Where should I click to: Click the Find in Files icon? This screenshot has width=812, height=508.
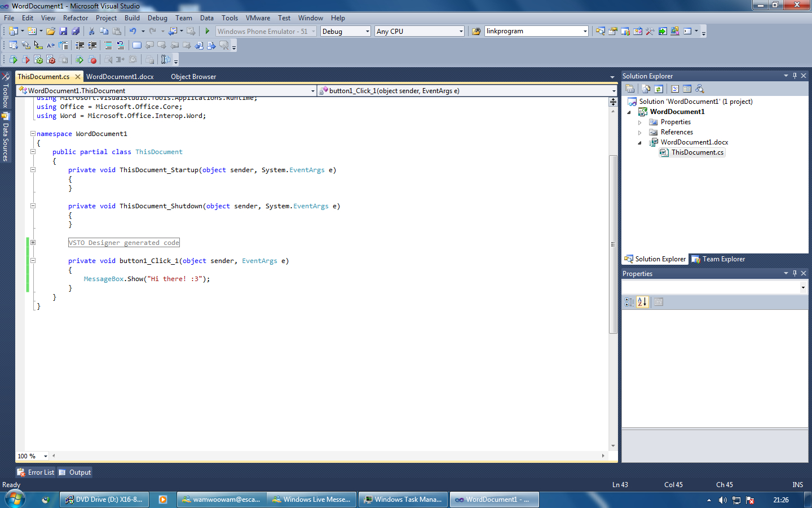click(476, 32)
